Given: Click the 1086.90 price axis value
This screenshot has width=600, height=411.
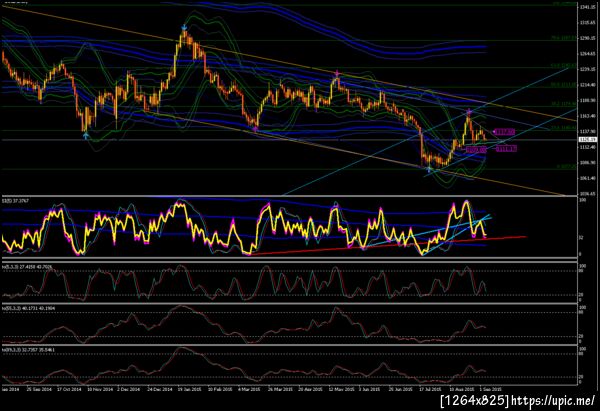Looking at the screenshot, I should pyautogui.click(x=589, y=163).
